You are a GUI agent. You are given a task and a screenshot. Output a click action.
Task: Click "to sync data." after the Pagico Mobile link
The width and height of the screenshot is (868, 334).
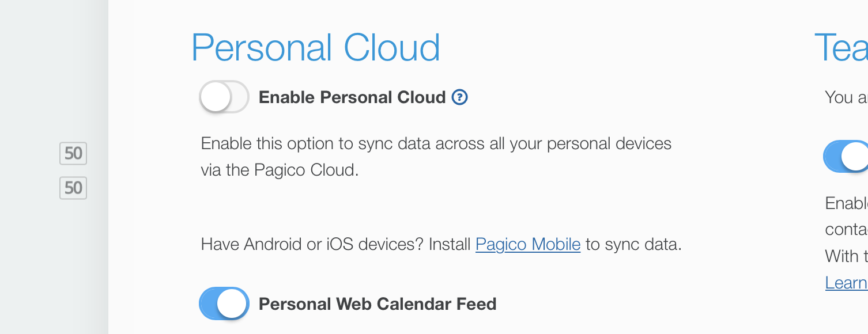[x=633, y=244]
